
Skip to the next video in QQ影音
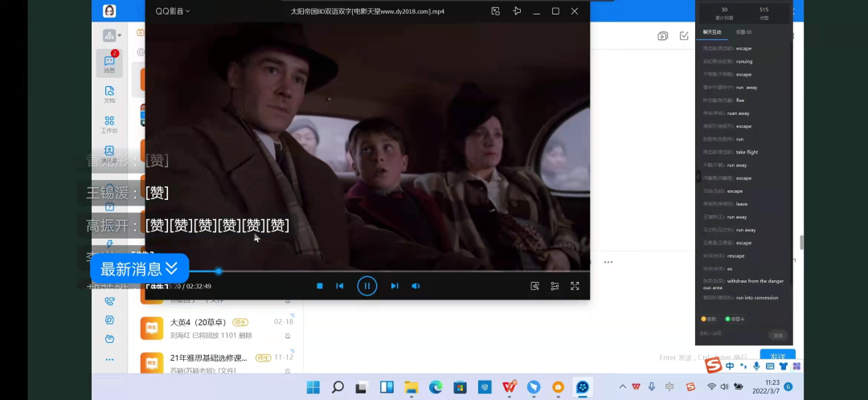[x=394, y=286]
